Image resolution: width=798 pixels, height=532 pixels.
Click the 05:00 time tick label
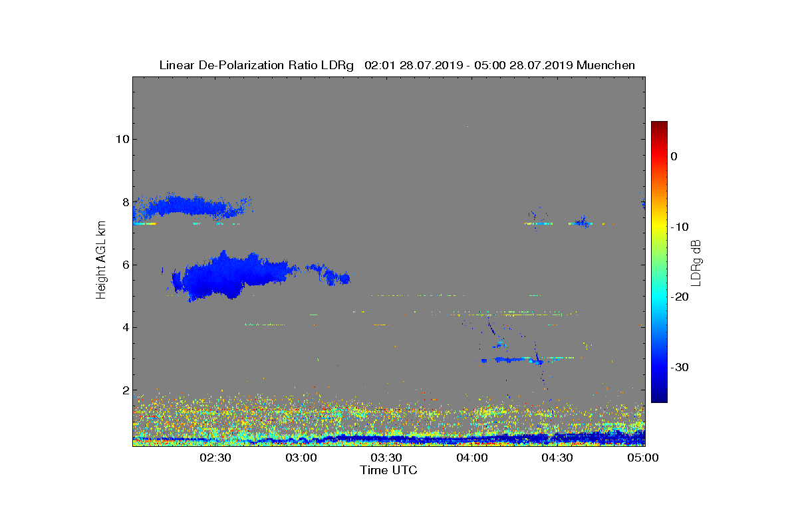click(643, 458)
